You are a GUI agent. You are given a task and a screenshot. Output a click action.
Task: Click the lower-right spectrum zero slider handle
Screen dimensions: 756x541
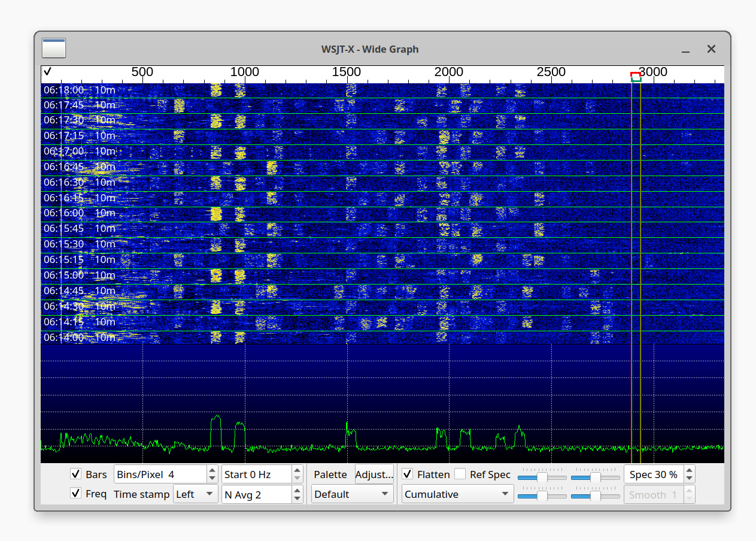click(596, 495)
